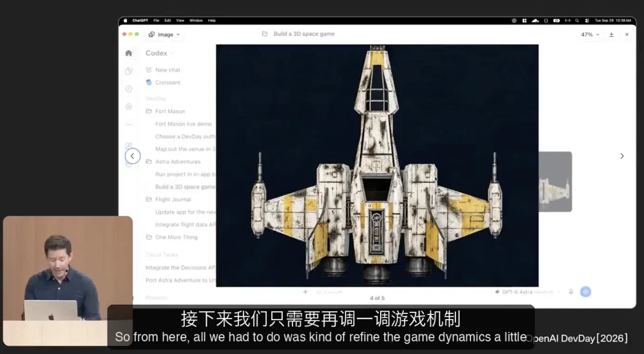Expand the Astra Adventures folder
Viewport: 644px width, 354px height.
173,162
